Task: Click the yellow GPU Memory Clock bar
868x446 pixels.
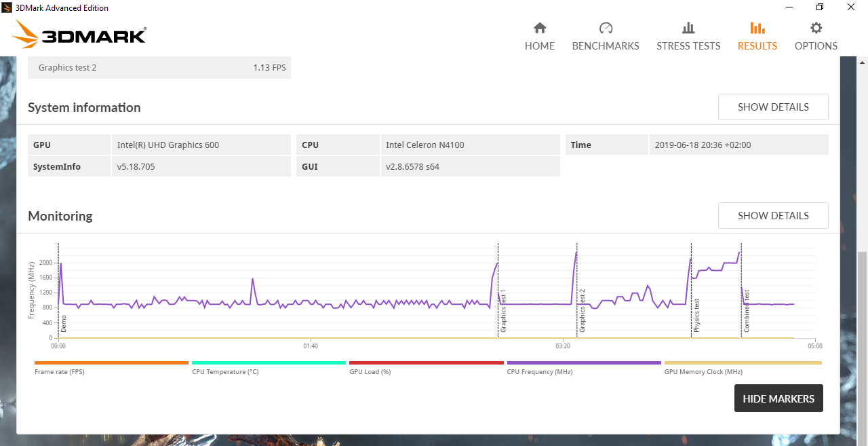Action: point(743,363)
